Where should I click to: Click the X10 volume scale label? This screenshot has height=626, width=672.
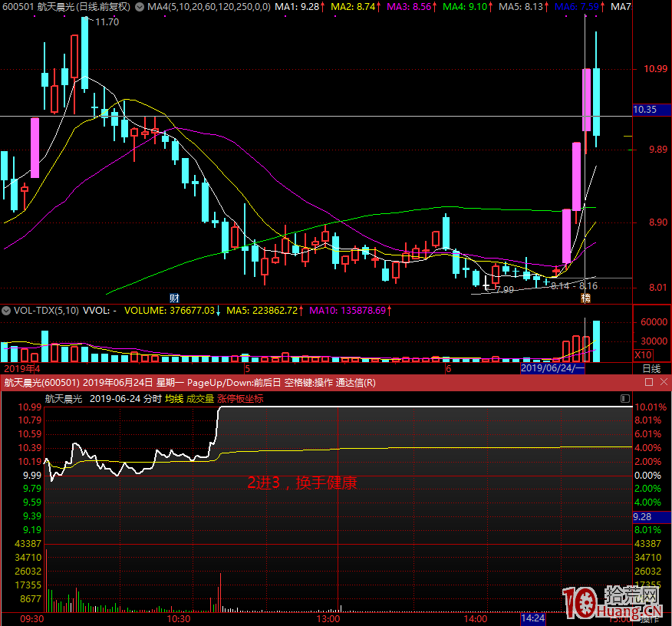tap(644, 354)
